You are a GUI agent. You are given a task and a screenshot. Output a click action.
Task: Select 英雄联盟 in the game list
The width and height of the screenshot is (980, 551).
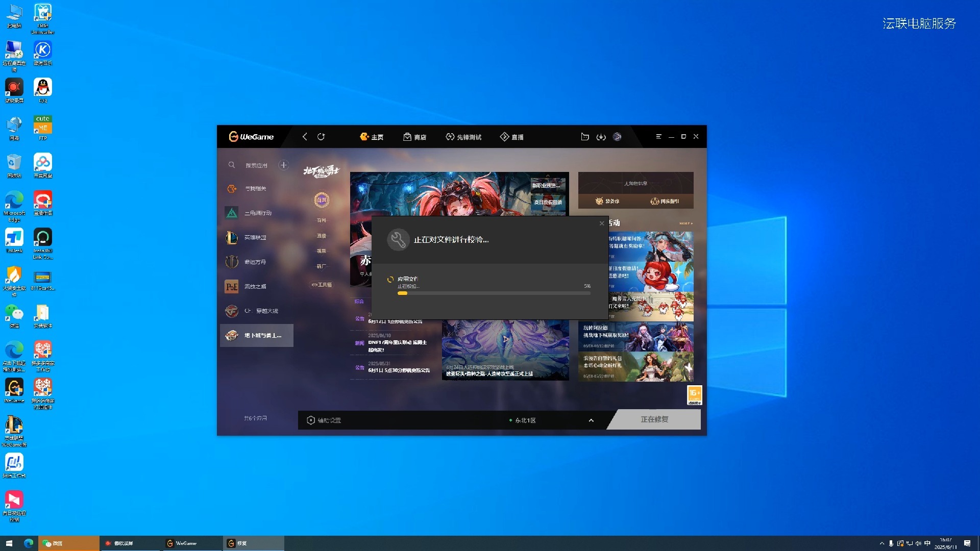click(257, 238)
